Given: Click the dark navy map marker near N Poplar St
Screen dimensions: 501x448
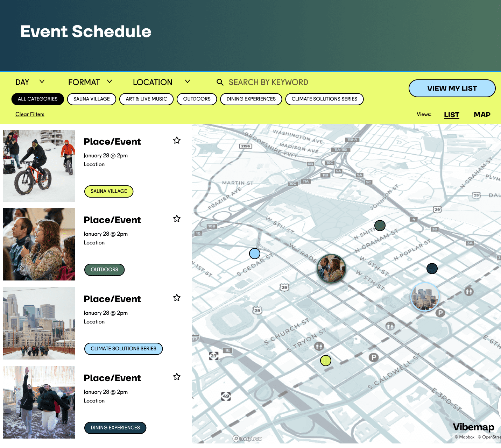Looking at the screenshot, I should (x=432, y=269).
